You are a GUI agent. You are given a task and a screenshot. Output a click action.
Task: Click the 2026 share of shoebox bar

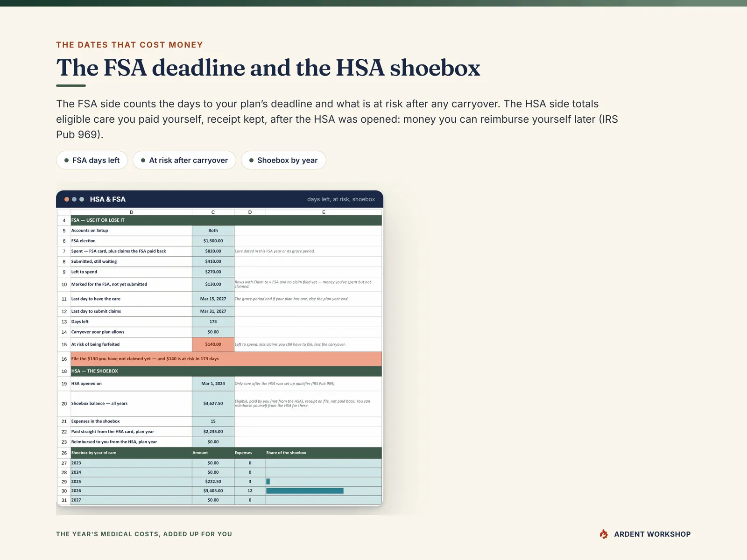click(305, 491)
